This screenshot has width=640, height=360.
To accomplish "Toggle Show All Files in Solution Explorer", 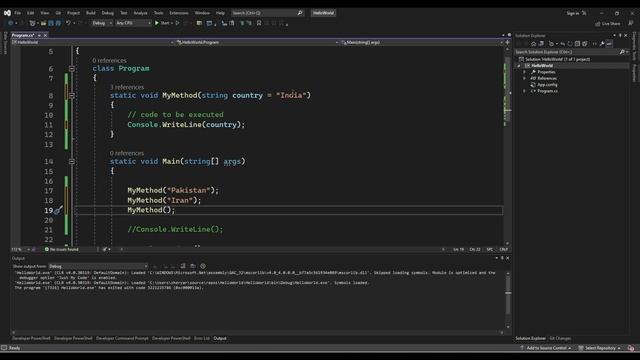I will [x=584, y=44].
